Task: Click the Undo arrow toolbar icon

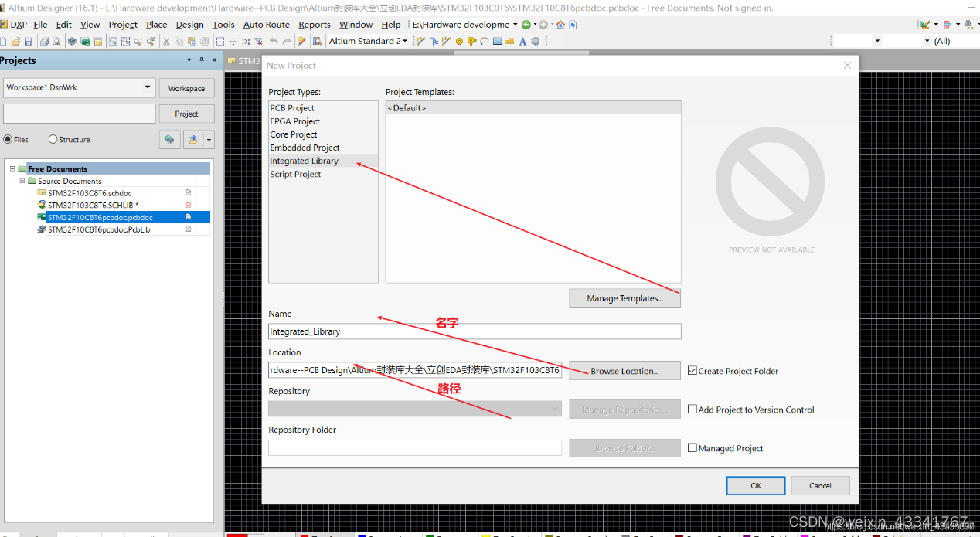Action: (x=274, y=41)
